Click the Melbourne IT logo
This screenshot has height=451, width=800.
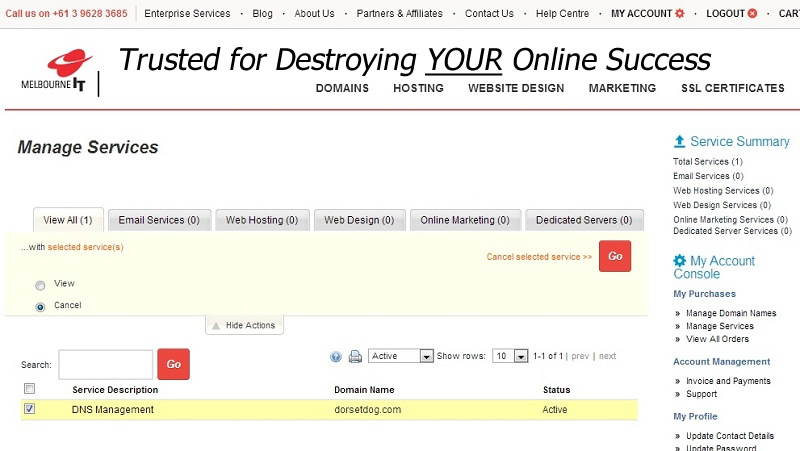(x=57, y=70)
